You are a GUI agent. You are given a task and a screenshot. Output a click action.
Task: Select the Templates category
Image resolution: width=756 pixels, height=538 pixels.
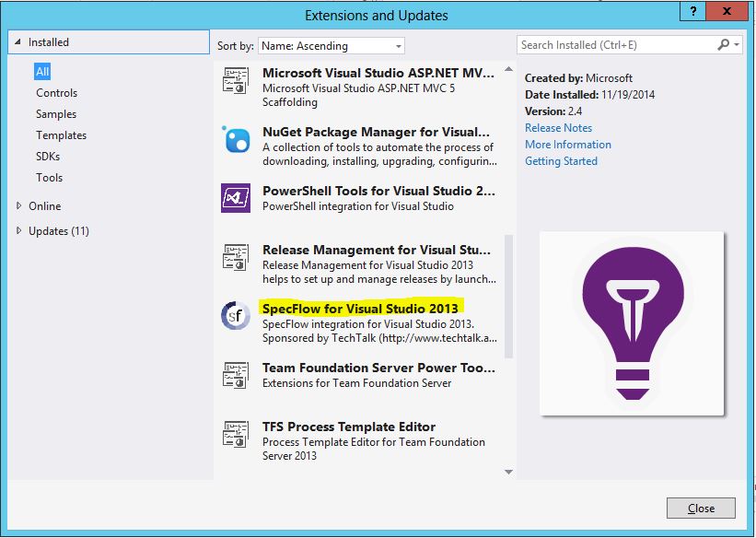61,135
